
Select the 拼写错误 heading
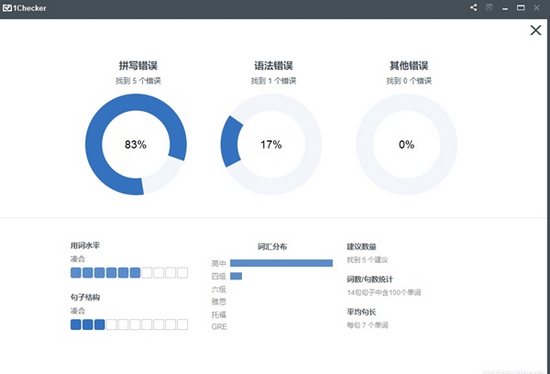pyautogui.click(x=138, y=66)
